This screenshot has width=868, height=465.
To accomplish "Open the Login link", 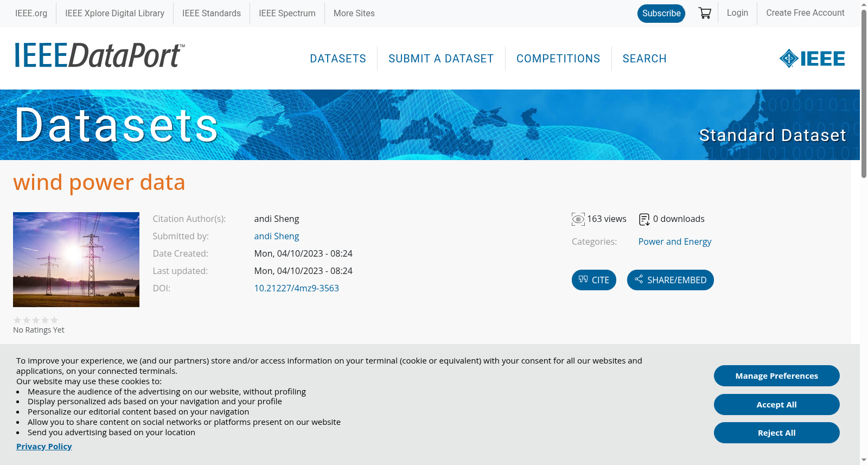I will tap(737, 12).
